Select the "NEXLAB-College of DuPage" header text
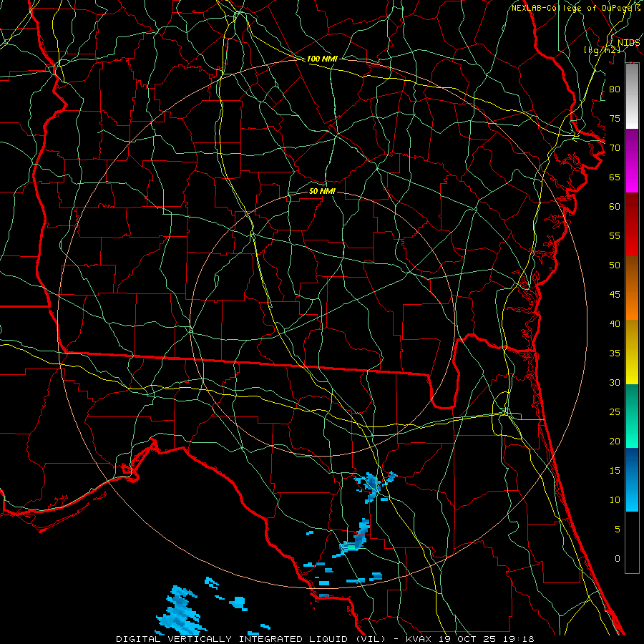Image resolution: width=644 pixels, height=644 pixels. [572, 8]
